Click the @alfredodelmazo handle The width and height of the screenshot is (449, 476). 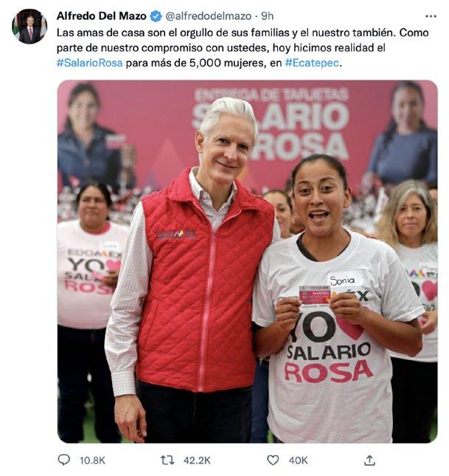pyautogui.click(x=209, y=16)
